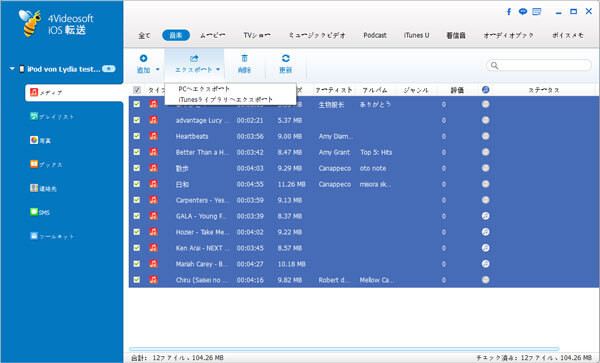Select the 音楽 (Music) tab
600x363 pixels.
click(x=176, y=35)
